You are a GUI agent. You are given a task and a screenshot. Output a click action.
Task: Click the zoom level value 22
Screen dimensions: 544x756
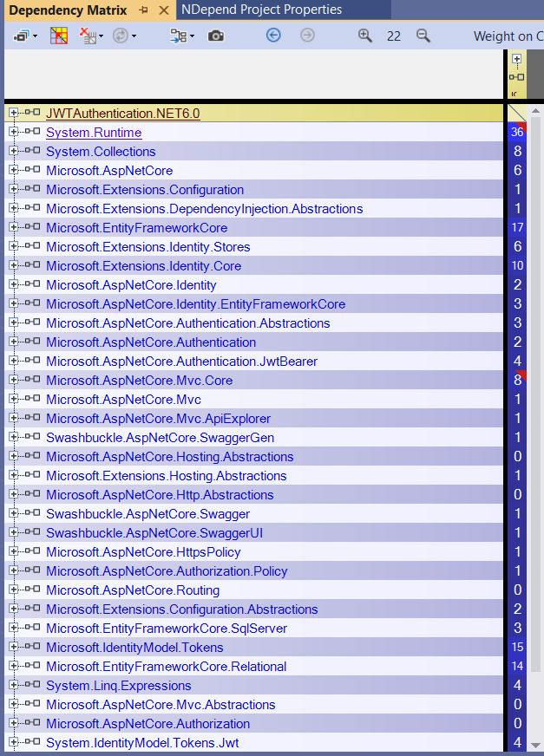[x=393, y=36]
